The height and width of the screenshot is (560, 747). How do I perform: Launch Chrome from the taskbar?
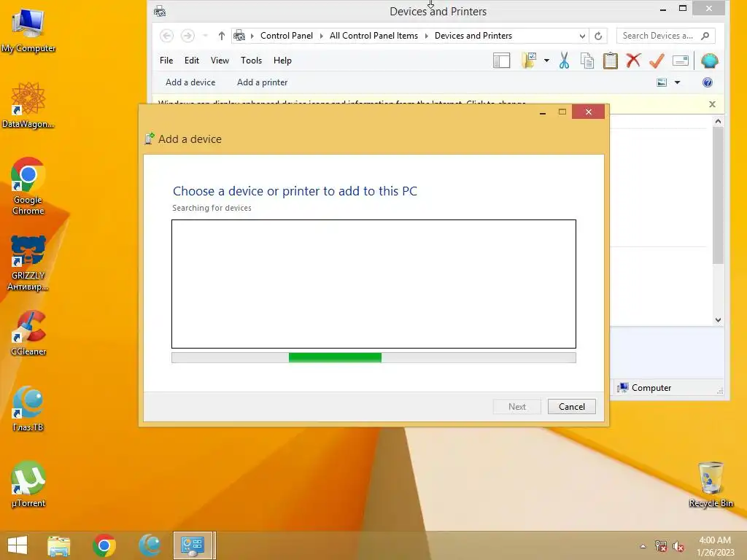[x=104, y=545]
